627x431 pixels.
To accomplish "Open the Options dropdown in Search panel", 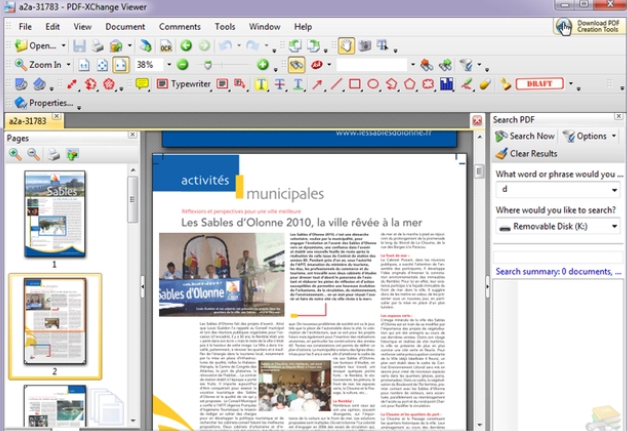I will (x=591, y=136).
